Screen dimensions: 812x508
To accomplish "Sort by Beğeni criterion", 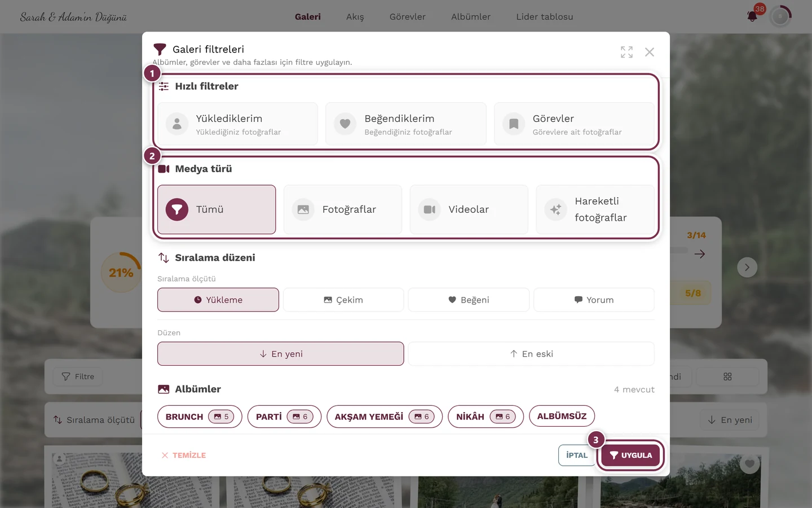I will [469, 300].
